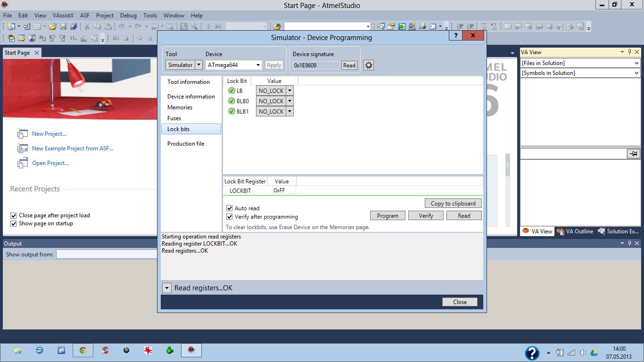
Task: Click the Cut scissors icon
Action: pyautogui.click(x=87, y=26)
